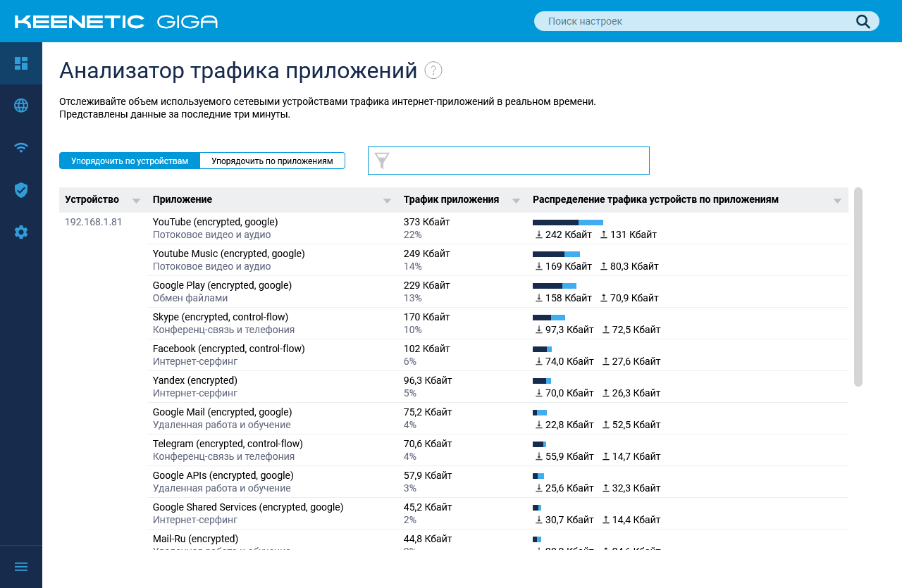The height and width of the screenshot is (588, 902).
Task: Select the 'Yandex (encrypted)' row
Action: 498,387
